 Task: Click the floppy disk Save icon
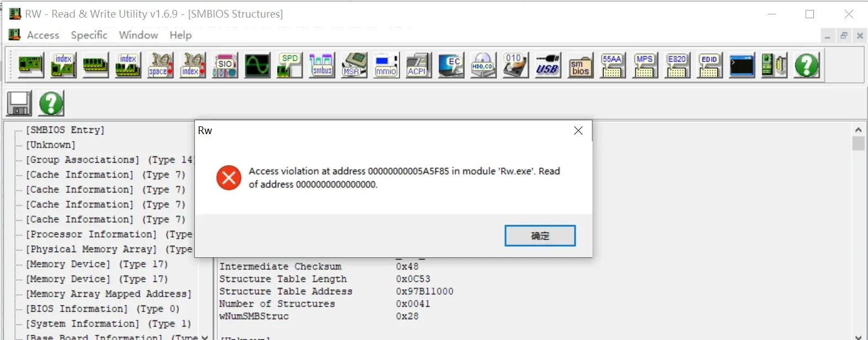click(x=19, y=103)
